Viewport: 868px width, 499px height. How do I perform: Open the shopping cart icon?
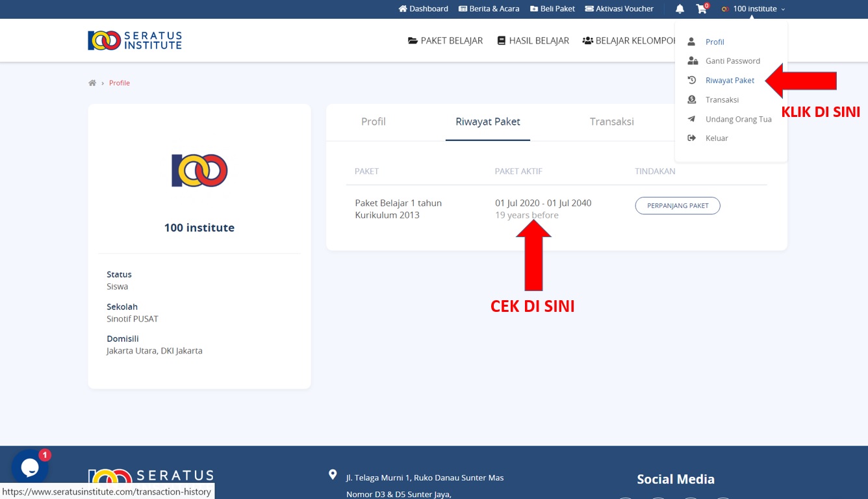[x=701, y=9]
